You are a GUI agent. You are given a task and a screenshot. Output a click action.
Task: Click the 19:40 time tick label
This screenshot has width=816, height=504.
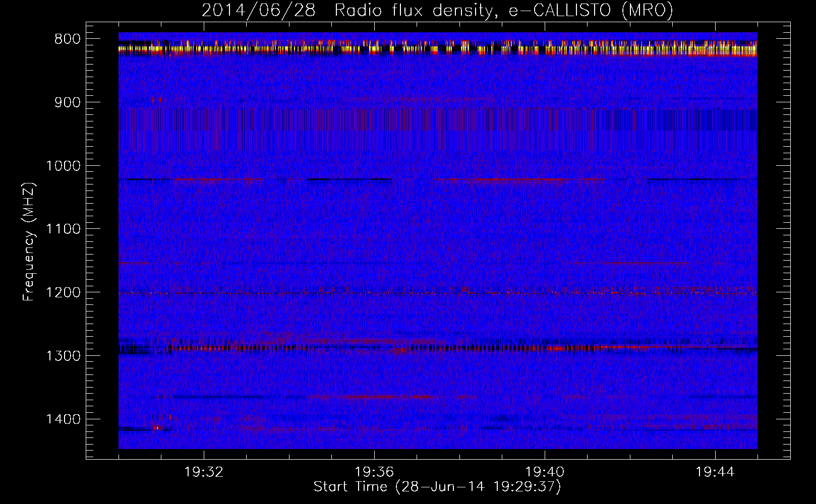tap(545, 472)
